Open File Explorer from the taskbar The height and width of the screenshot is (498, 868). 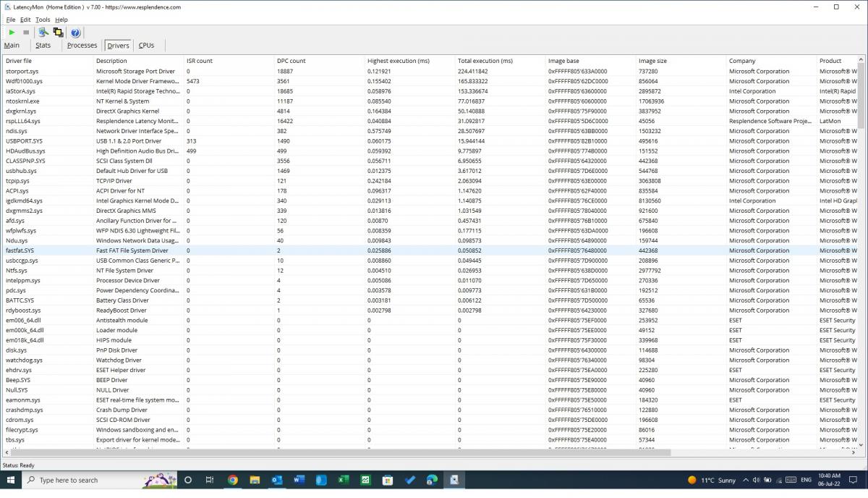pos(255,480)
